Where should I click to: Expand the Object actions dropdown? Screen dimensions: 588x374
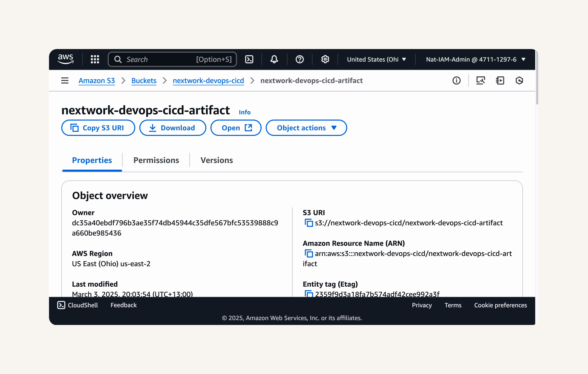(x=306, y=128)
